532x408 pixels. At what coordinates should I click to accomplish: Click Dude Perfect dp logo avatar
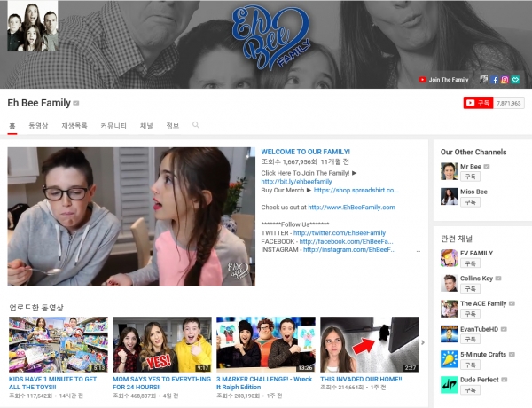[450, 385]
